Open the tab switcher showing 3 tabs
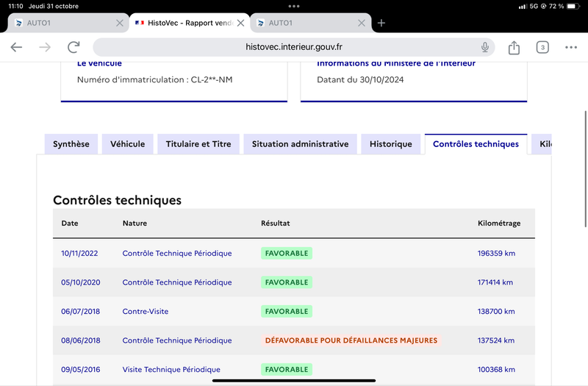The image size is (588, 386). (x=542, y=47)
